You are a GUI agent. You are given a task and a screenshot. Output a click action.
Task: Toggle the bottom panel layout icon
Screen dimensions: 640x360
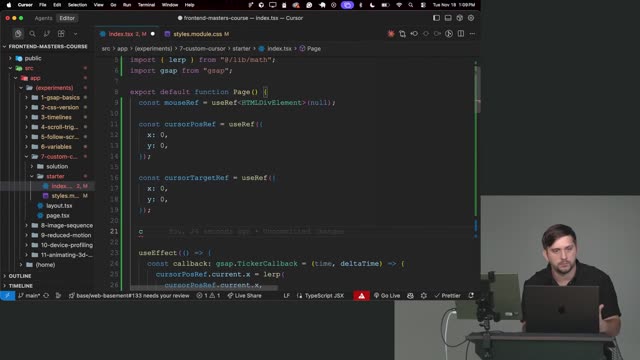[448, 18]
